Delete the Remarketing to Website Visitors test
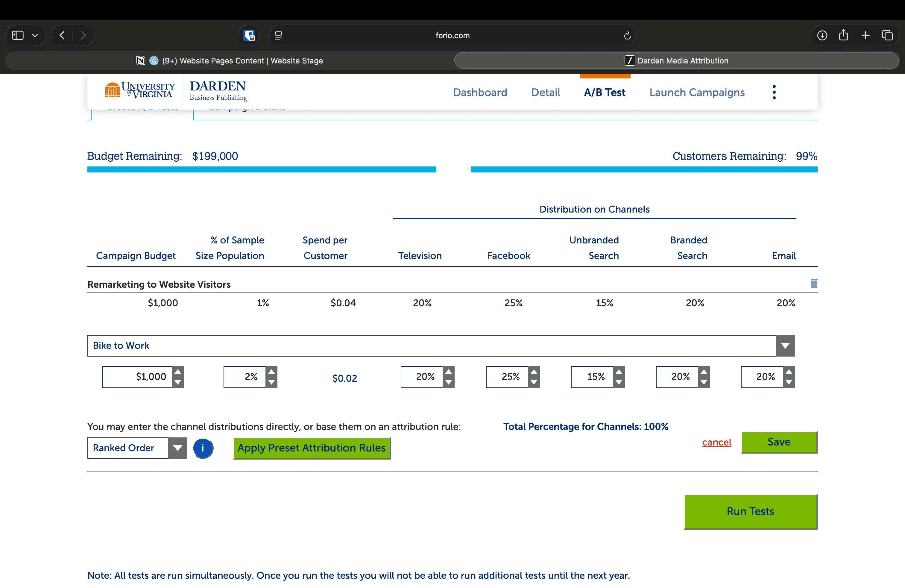The image size is (905, 588). 814,283
